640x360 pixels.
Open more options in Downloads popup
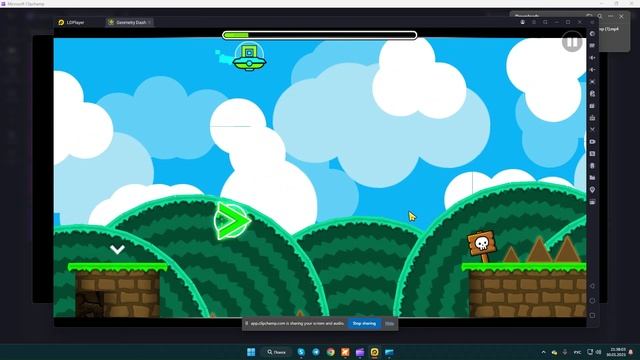click(x=611, y=16)
